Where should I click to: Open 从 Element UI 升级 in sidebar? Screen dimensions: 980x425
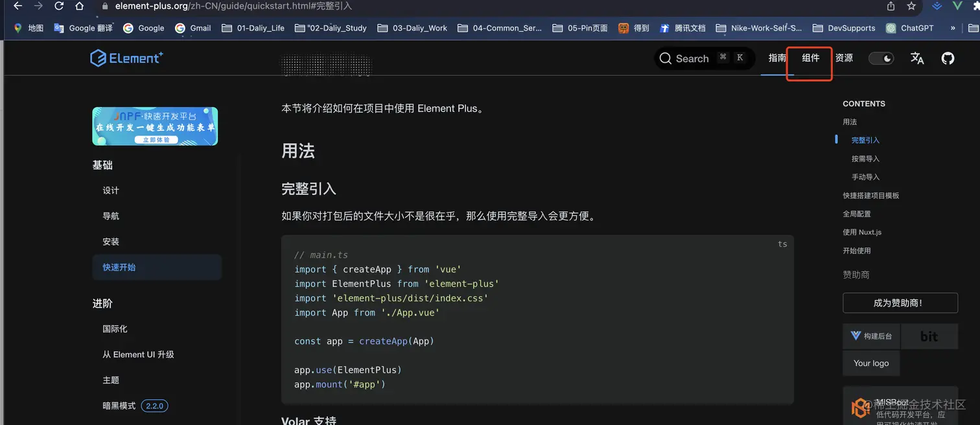pos(138,354)
